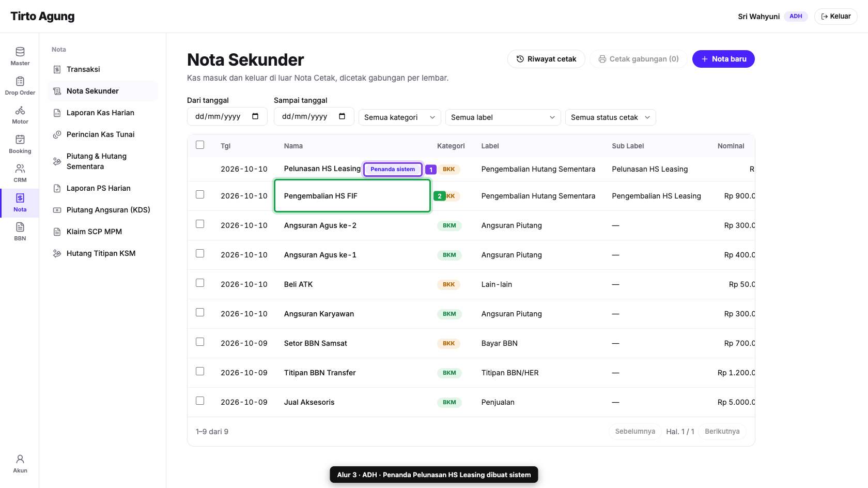The width and height of the screenshot is (868, 488).
Task: Open calendar picker for Dari tanggal
Action: [x=255, y=116]
